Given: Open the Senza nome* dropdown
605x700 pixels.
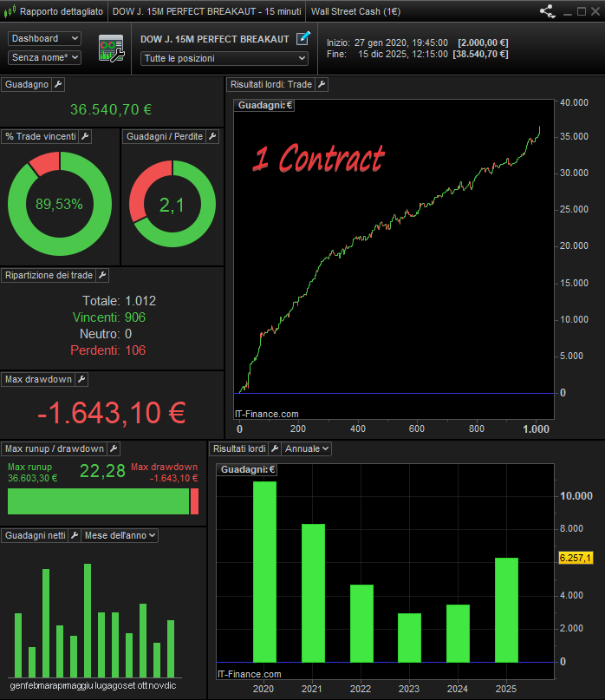Looking at the screenshot, I should 44,57.
